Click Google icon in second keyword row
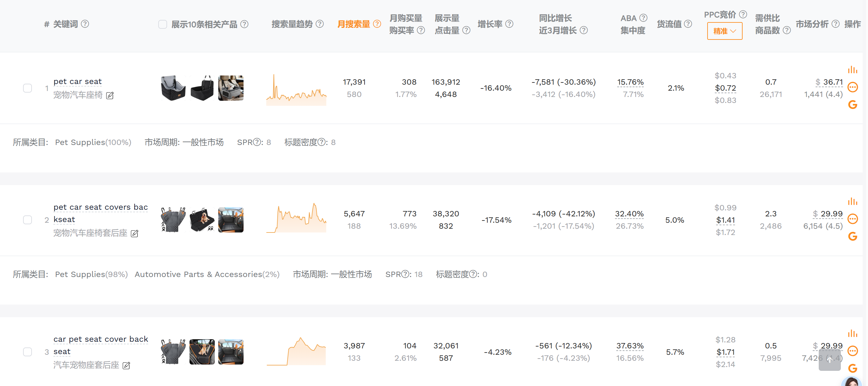868x386 pixels. click(x=852, y=237)
